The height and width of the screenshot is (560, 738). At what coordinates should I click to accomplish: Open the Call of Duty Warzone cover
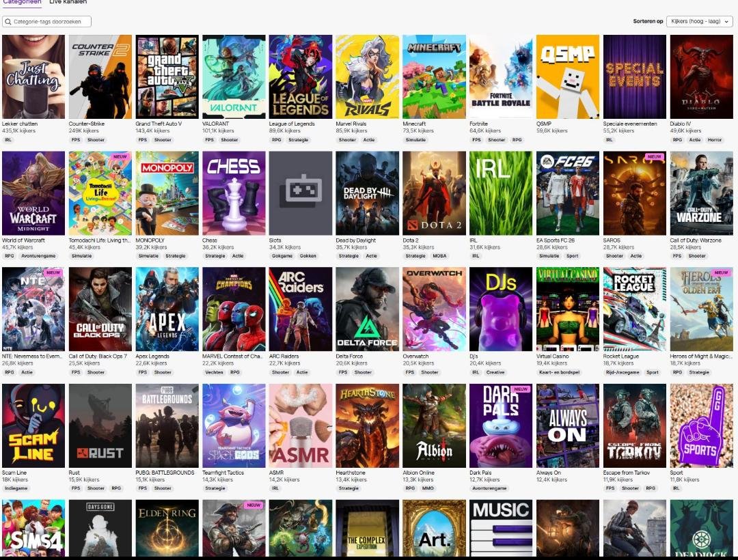[702, 193]
